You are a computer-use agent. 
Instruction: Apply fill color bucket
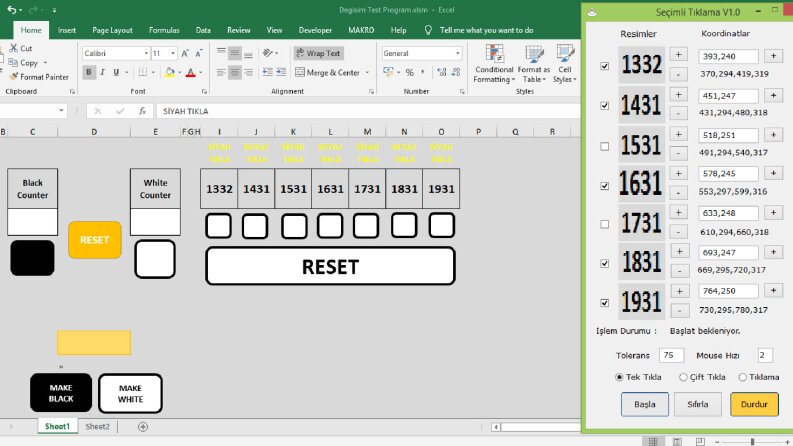tap(170, 72)
